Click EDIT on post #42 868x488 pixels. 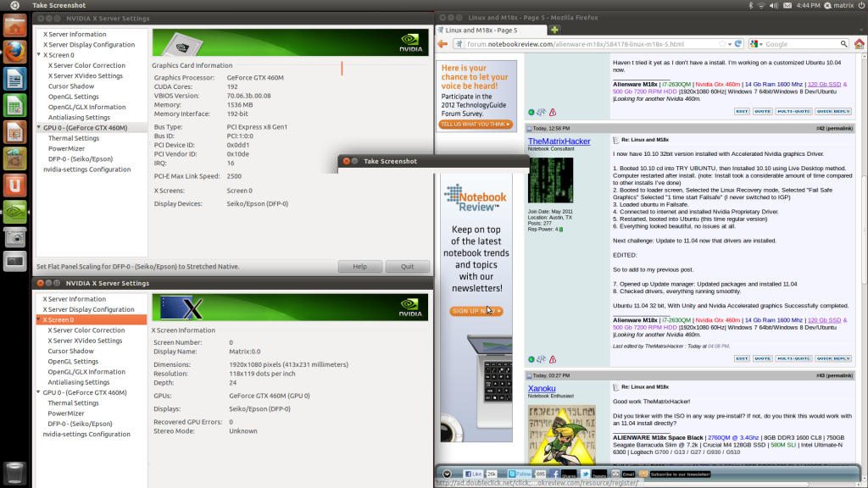click(x=742, y=358)
